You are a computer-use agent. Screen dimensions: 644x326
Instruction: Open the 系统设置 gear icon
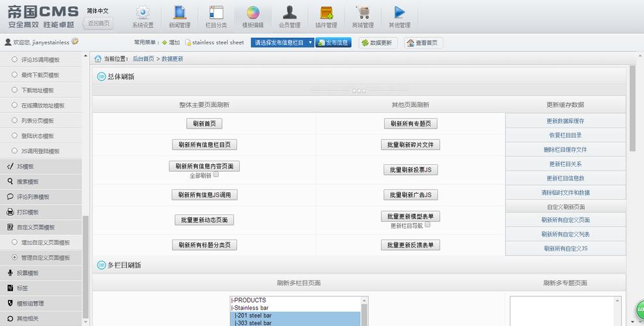pyautogui.click(x=143, y=13)
